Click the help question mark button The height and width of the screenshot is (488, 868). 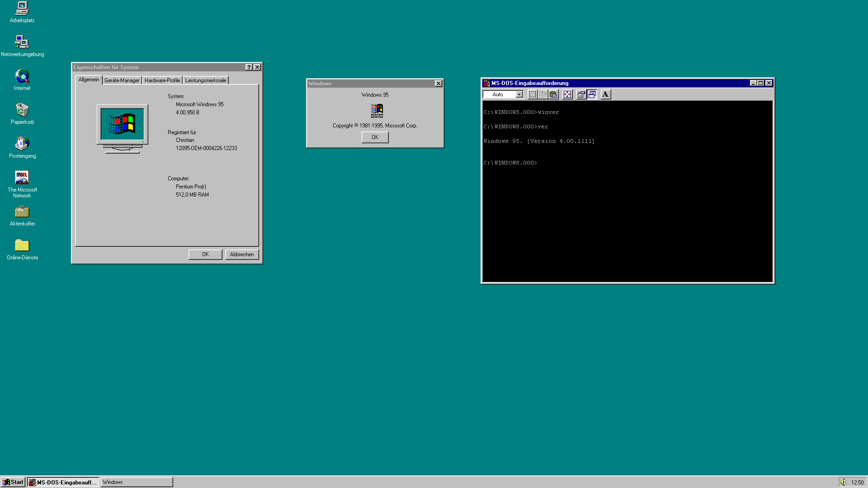[x=249, y=67]
